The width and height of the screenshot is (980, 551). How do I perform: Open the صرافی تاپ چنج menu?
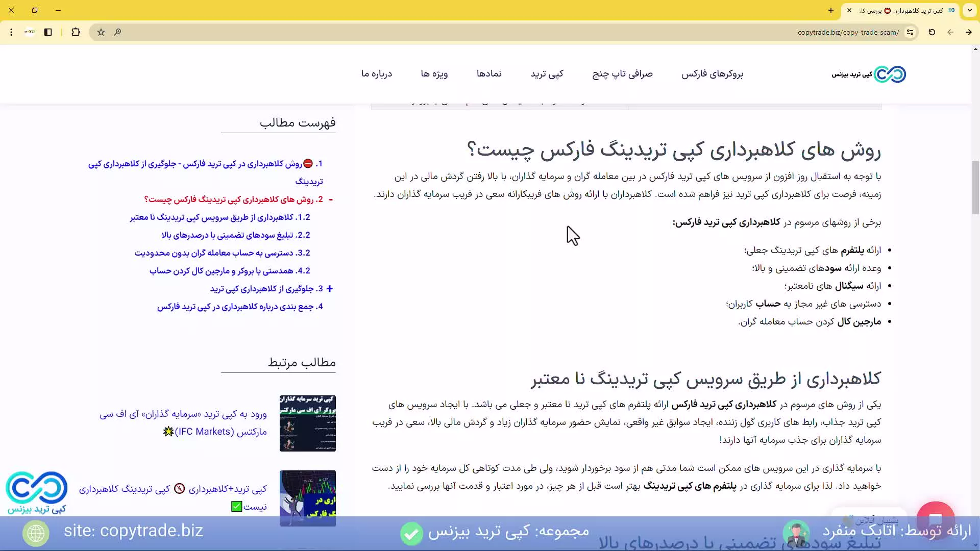pyautogui.click(x=622, y=74)
